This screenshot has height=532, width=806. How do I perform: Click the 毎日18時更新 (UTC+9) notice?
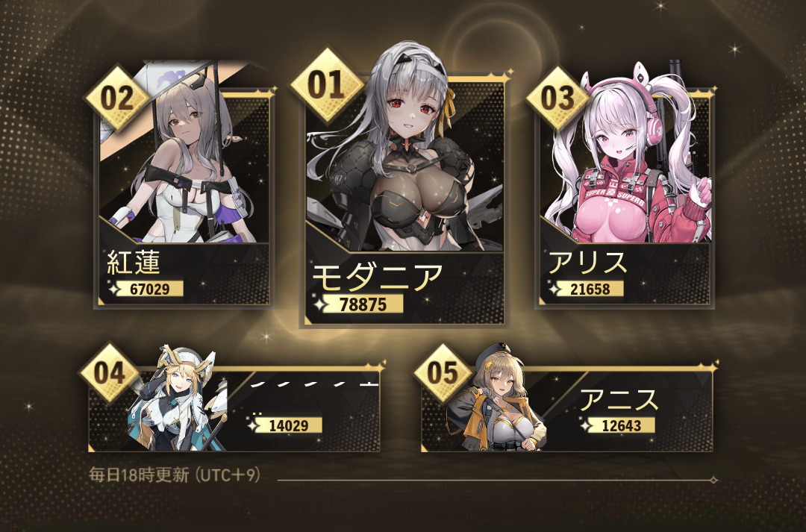175,475
